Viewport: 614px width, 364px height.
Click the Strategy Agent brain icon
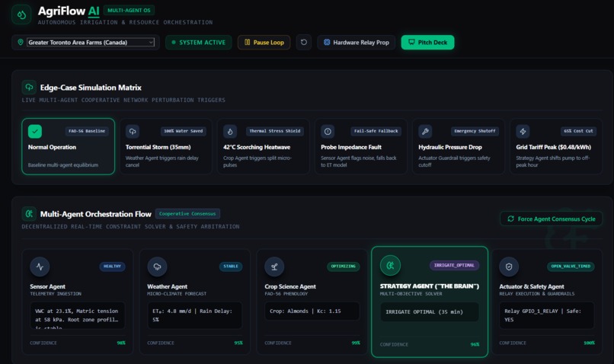point(390,265)
